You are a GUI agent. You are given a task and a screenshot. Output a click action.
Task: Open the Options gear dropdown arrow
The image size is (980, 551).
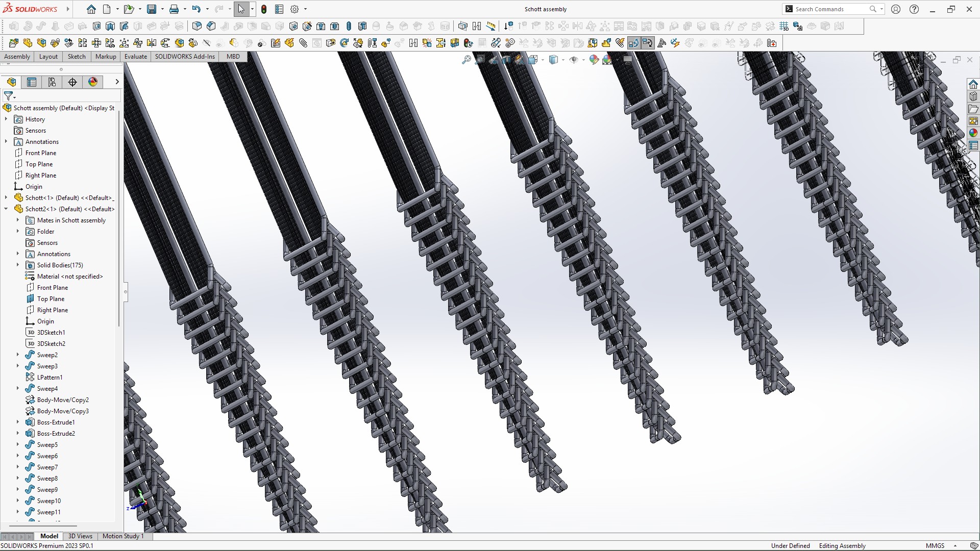click(306, 9)
